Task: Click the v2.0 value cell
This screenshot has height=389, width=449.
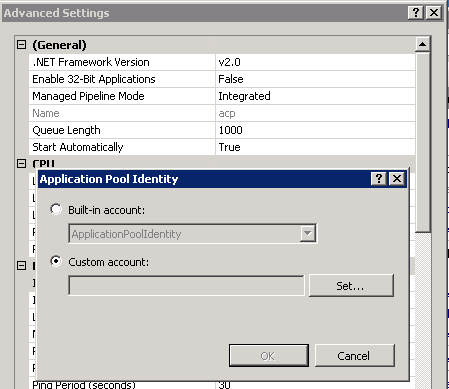Action: 315,62
